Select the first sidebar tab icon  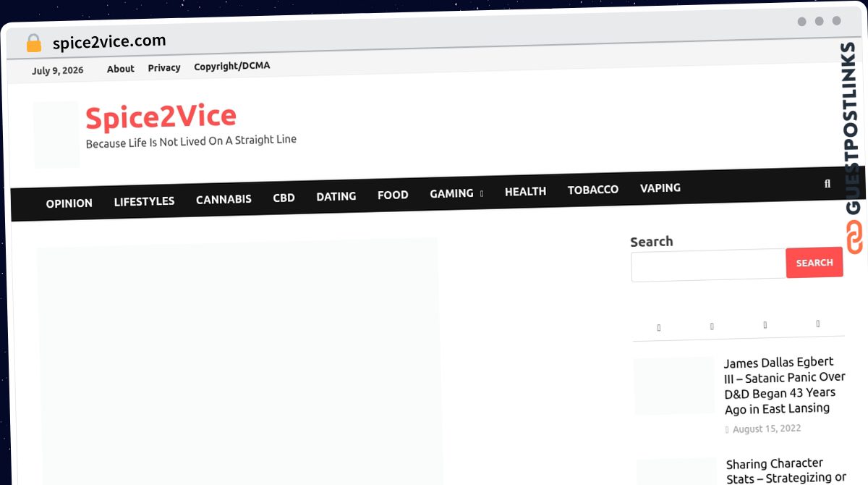(659, 328)
